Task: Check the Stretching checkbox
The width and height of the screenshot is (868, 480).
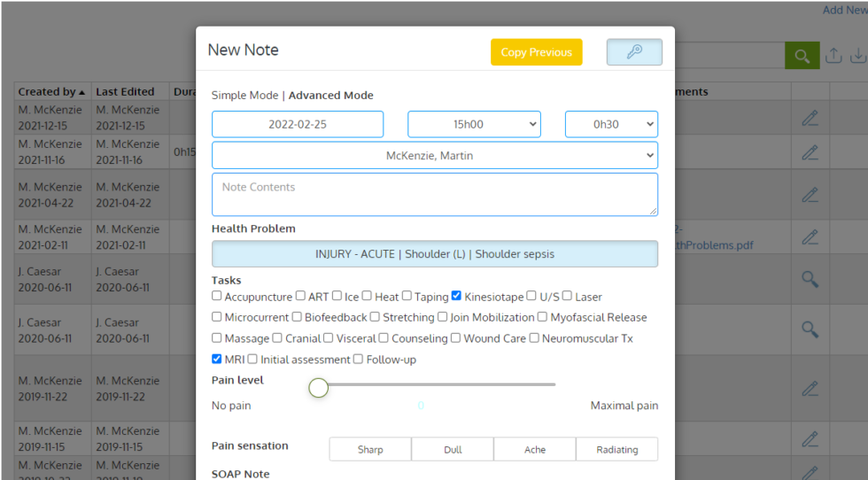Action: [x=375, y=317]
